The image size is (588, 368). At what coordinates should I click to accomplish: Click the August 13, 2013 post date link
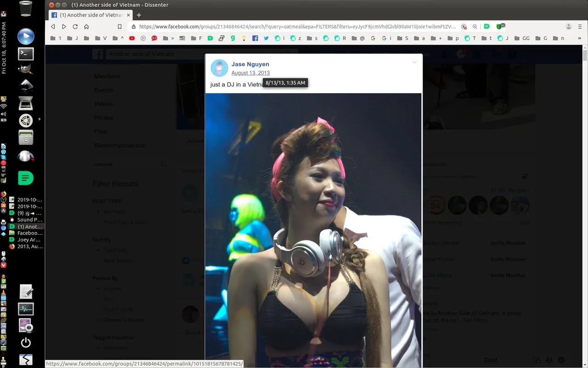point(250,73)
